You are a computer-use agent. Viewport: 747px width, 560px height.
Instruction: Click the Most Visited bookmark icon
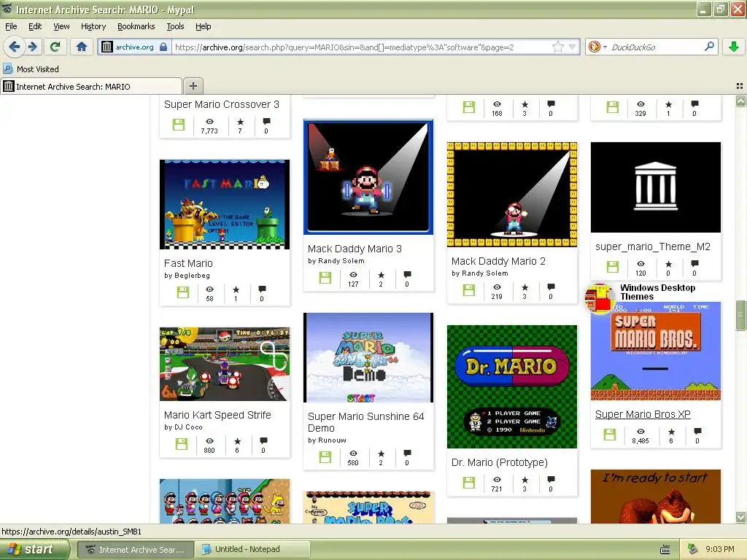[7, 69]
